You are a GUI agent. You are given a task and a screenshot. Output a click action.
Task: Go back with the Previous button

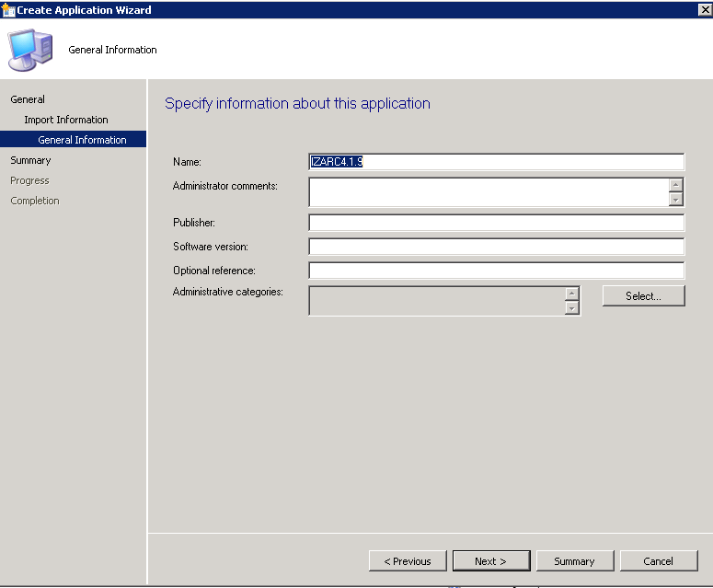[408, 561]
